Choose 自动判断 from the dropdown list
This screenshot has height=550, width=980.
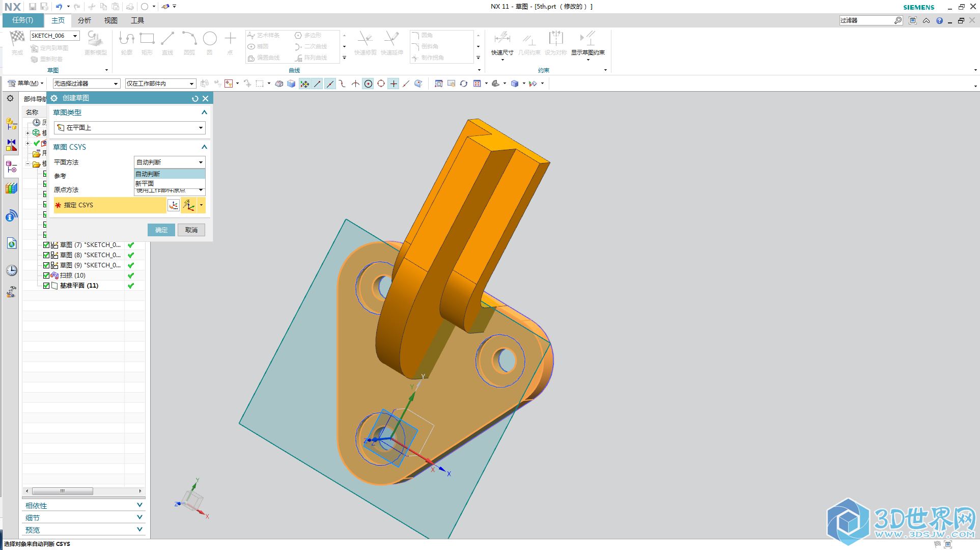click(170, 174)
